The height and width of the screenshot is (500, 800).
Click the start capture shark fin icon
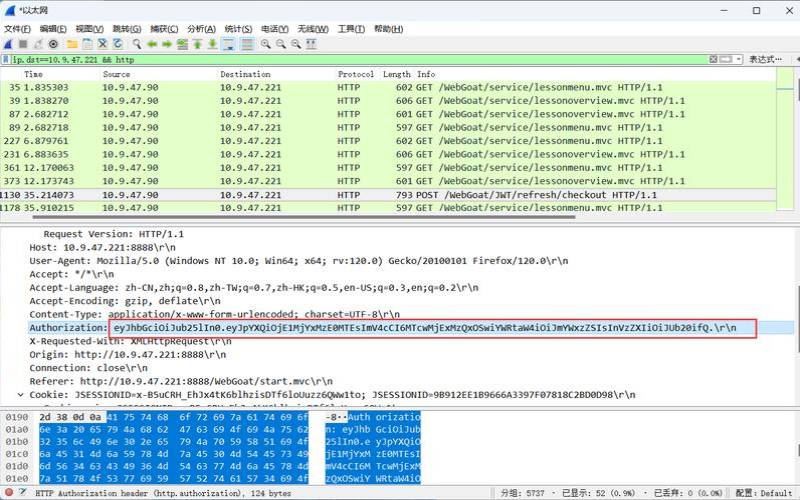coord(9,44)
